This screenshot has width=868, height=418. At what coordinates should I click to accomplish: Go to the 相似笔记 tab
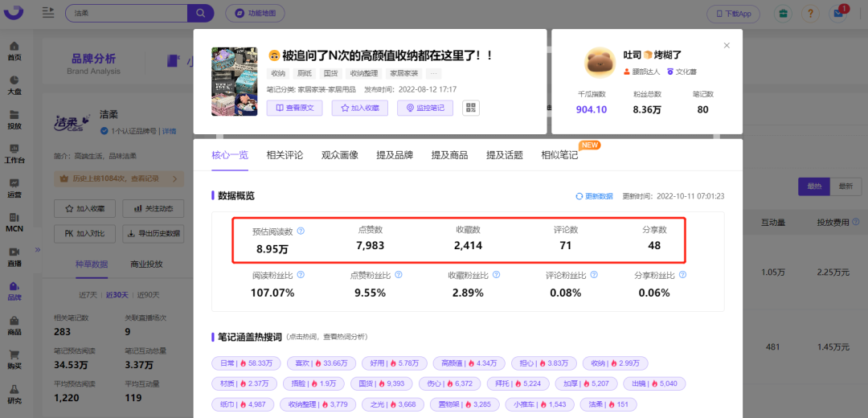click(559, 155)
